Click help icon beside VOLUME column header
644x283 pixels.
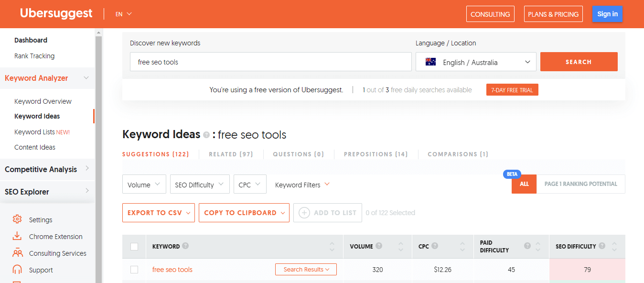click(x=379, y=246)
